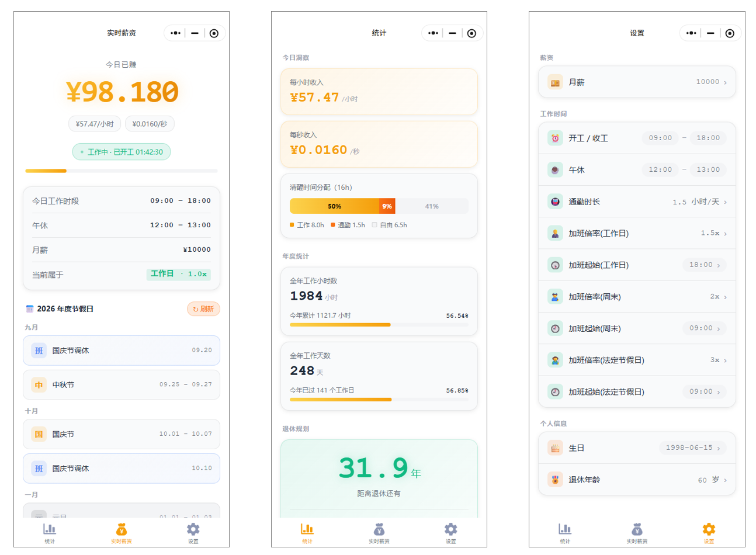
Task: Expand the 通勤时长 1.5 小时/天 chevron
Action: 726,202
